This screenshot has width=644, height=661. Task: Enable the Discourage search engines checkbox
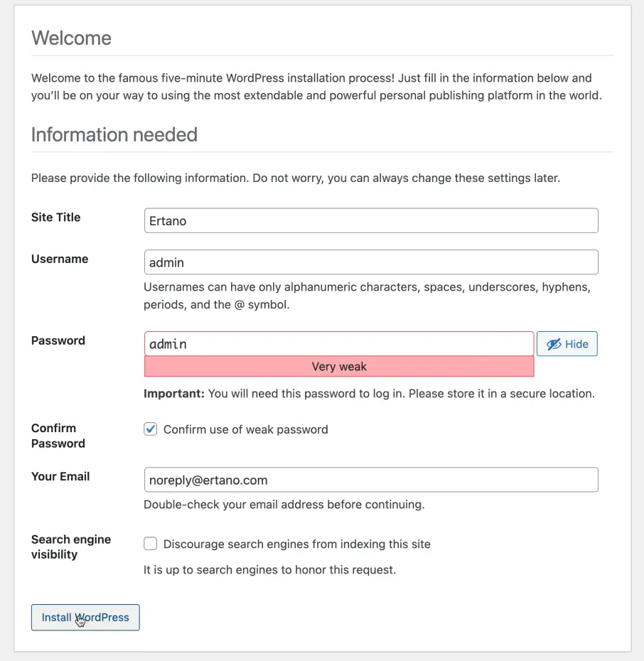tap(151, 544)
